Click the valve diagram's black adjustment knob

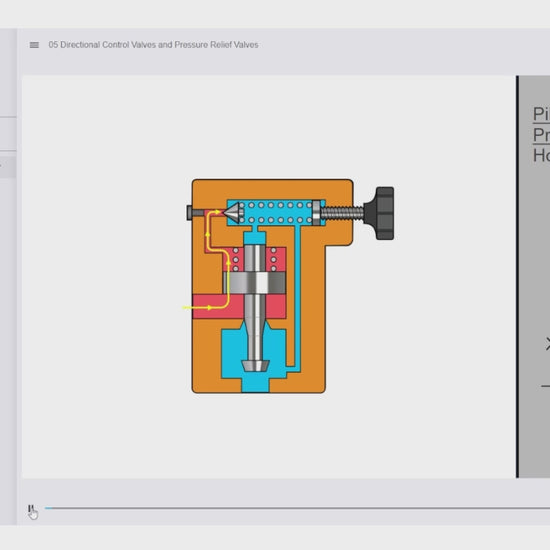(380, 213)
